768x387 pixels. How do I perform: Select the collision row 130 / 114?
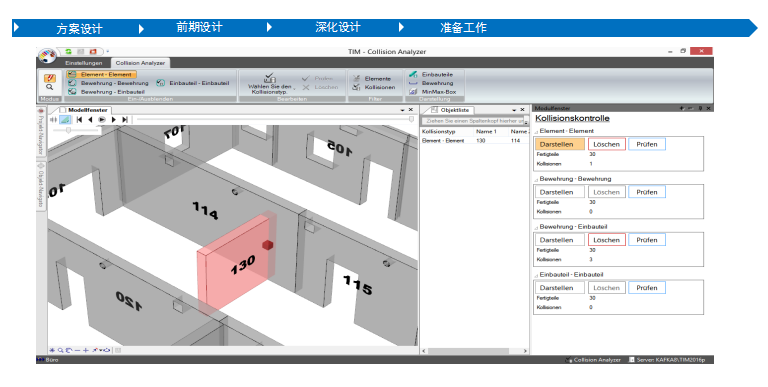pos(474,141)
